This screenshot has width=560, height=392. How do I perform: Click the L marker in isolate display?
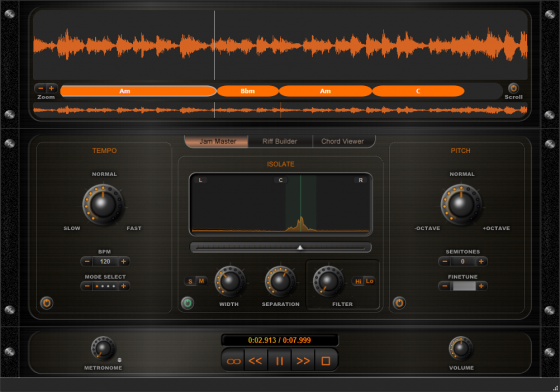(x=200, y=180)
